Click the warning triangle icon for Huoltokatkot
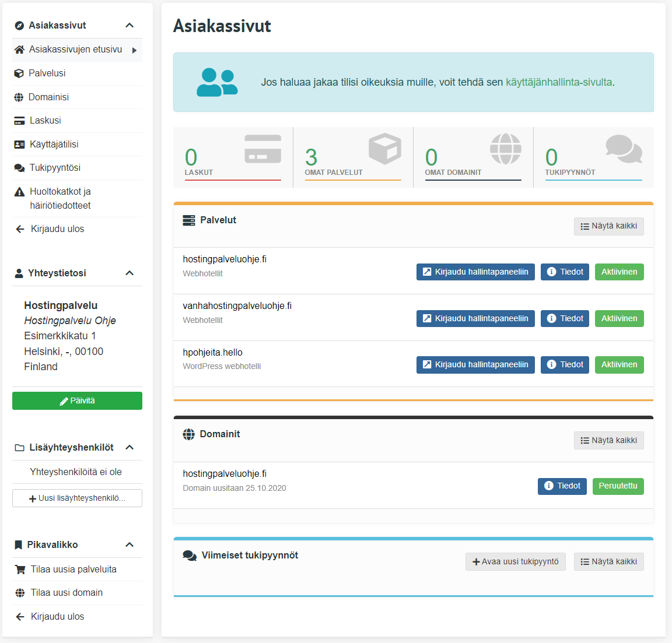Screen dimensions: 672x643 [x=19, y=192]
